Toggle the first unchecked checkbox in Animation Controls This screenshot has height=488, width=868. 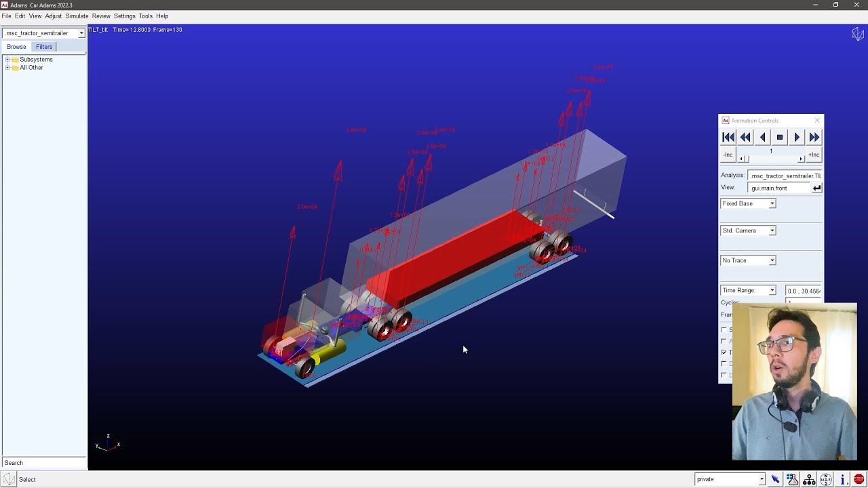pyautogui.click(x=724, y=330)
